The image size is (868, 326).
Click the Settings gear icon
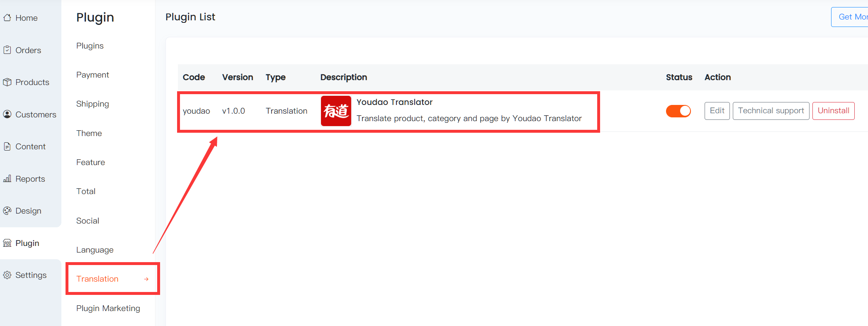(x=7, y=275)
